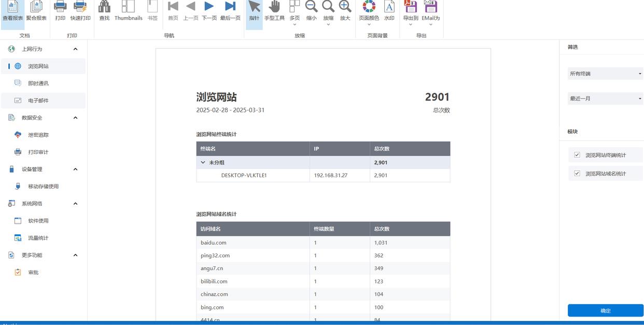
Task: Collapse the 设备管理 section
Action: (x=75, y=169)
